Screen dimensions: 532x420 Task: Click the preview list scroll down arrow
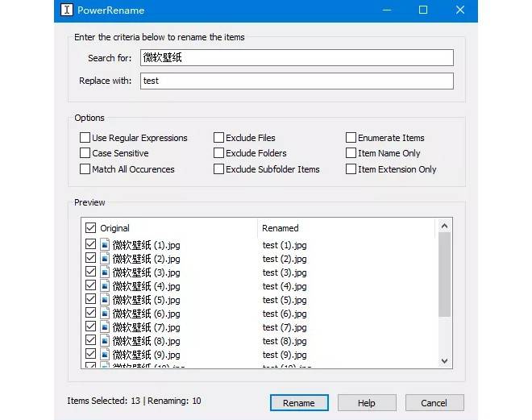point(444,361)
